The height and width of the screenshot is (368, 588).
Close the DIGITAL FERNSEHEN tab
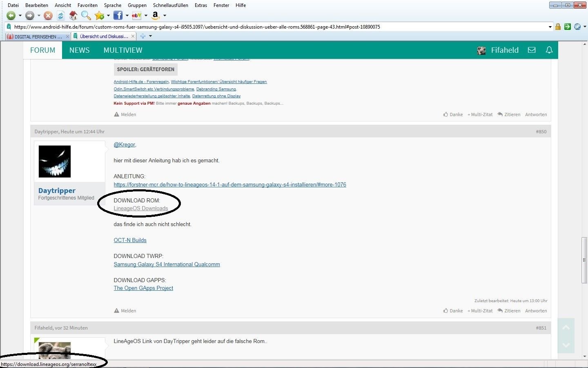point(67,36)
